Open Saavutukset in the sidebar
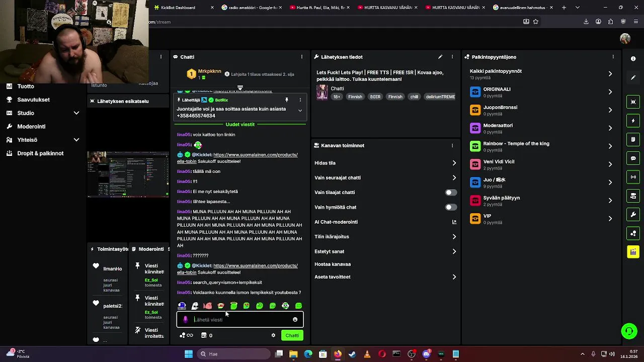Screen dimensions: 644x362 click(34, 100)
